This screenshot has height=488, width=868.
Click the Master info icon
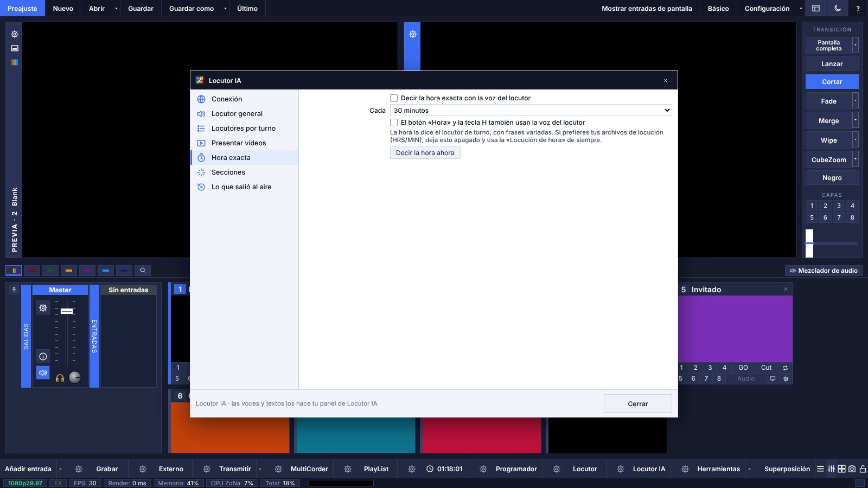click(x=43, y=356)
